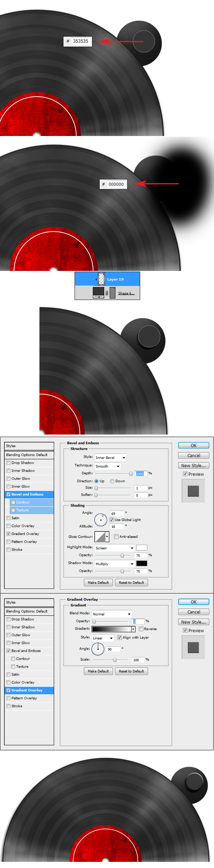Expand the gradient picker arrow beside gradient bar

click(133, 629)
